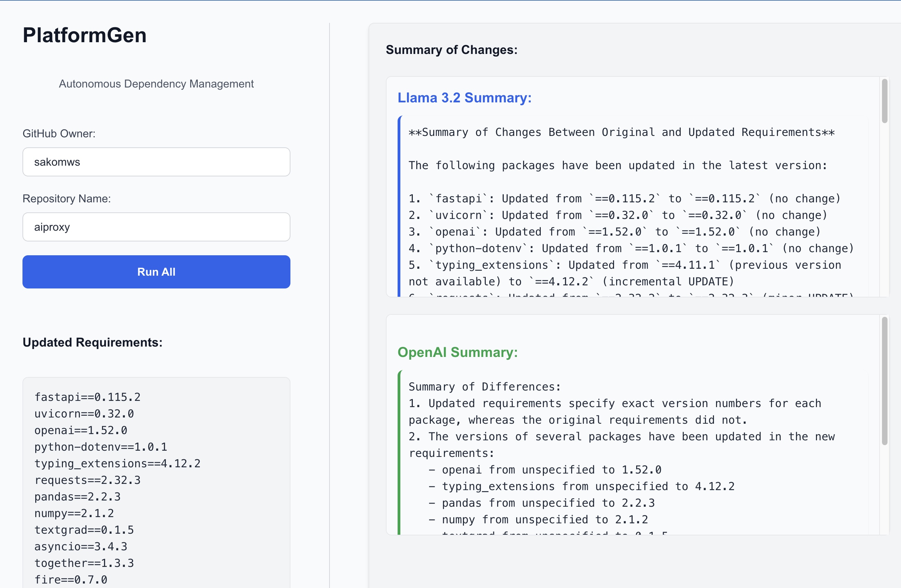
Task: Click the fire==0.7.0 requirement line
Action: (x=71, y=579)
